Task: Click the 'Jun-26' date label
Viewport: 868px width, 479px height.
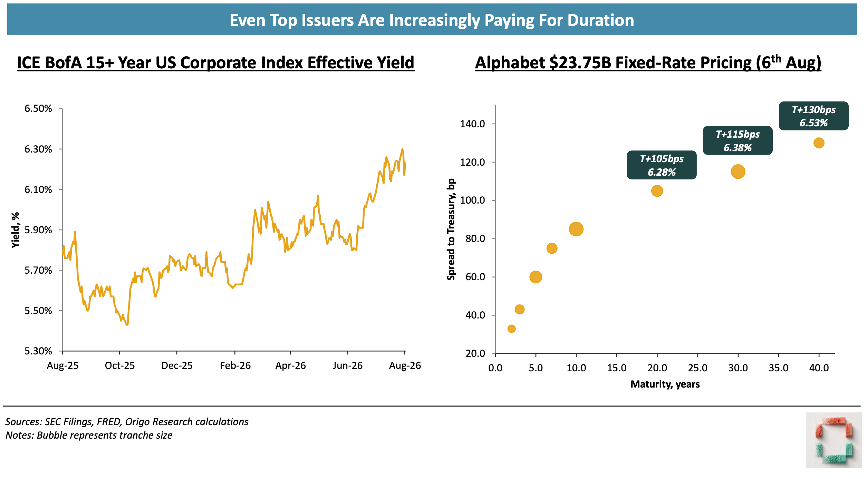Action: (347, 366)
